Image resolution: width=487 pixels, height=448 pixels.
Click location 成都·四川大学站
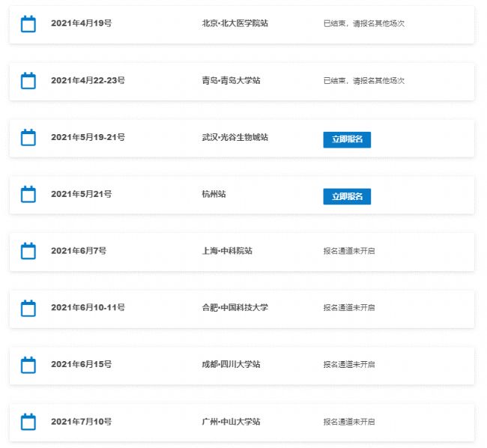pos(231,364)
